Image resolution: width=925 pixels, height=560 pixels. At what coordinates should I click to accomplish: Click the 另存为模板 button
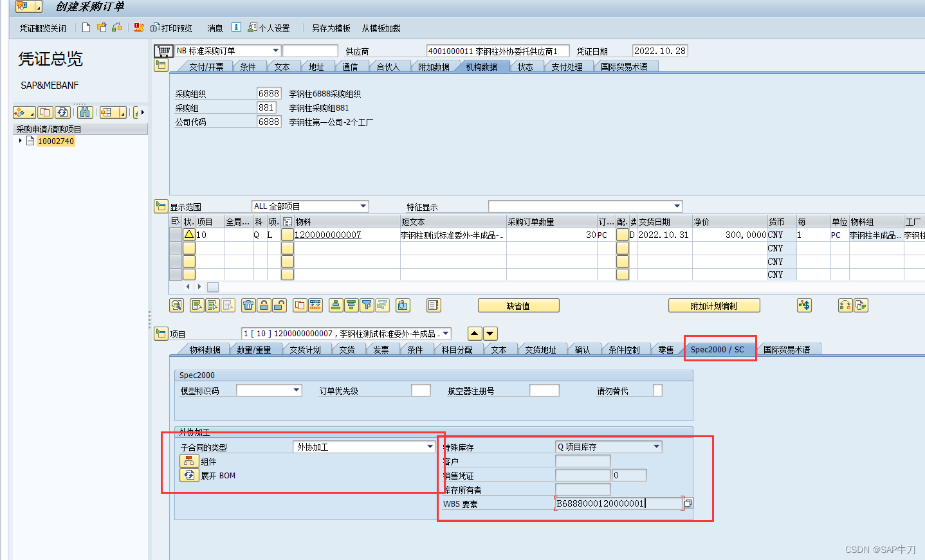(331, 28)
